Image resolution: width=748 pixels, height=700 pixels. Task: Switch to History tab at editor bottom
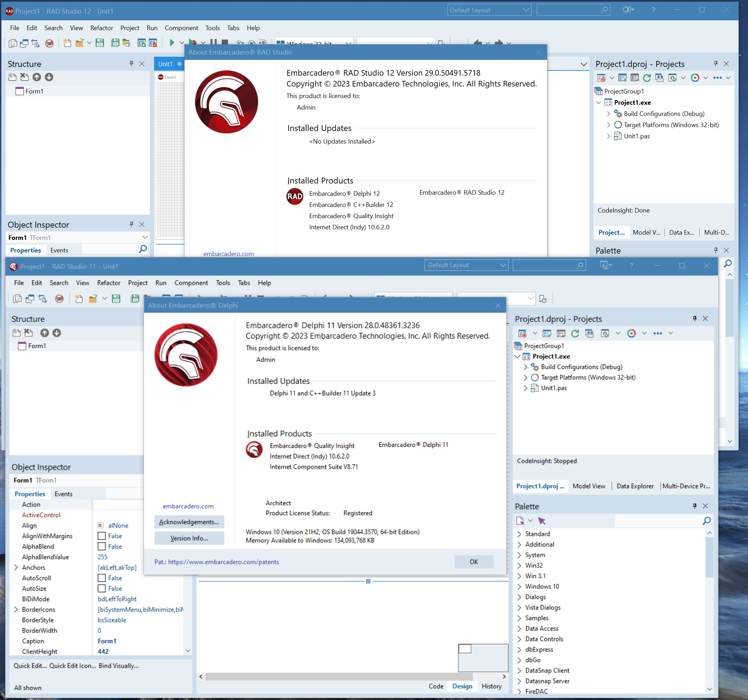(x=491, y=686)
